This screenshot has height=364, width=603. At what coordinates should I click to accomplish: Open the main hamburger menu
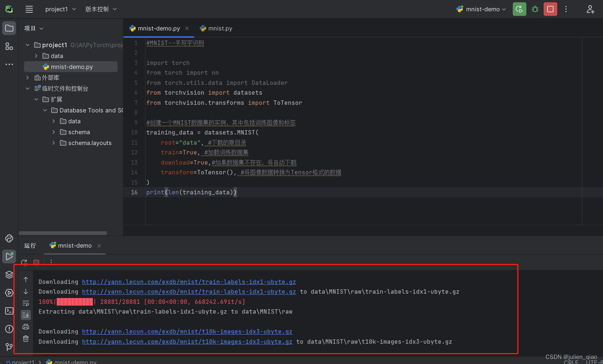(x=29, y=9)
